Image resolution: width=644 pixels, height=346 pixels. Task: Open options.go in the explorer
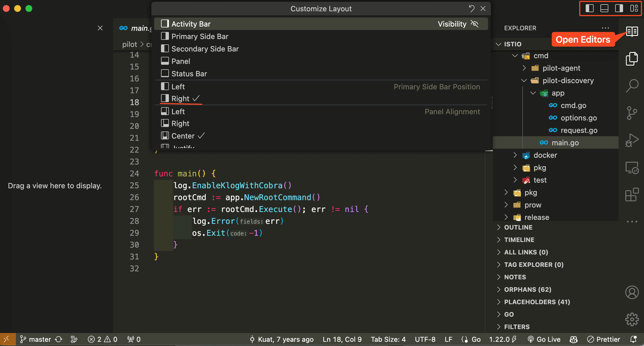pos(579,118)
